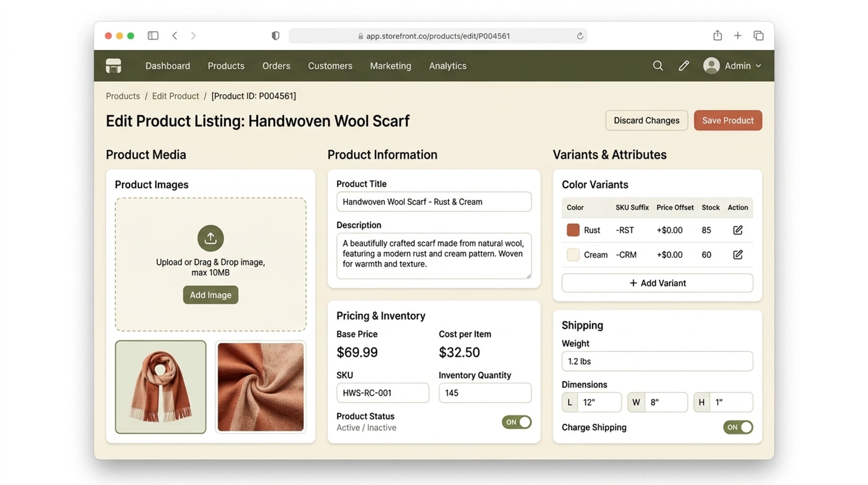Click Add Variant button
Image resolution: width=868 pixels, height=485 pixels.
[658, 283]
